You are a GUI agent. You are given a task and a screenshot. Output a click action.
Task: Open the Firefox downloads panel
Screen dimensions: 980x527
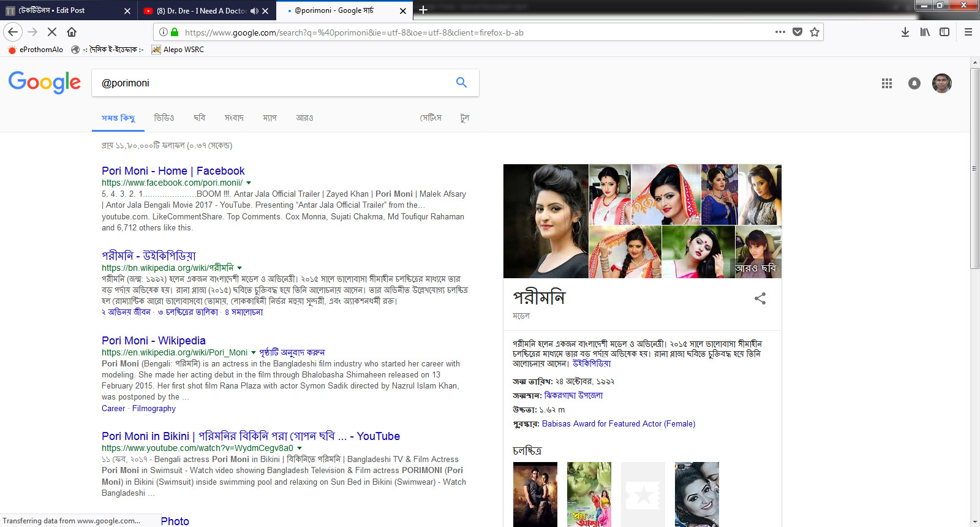point(905,32)
